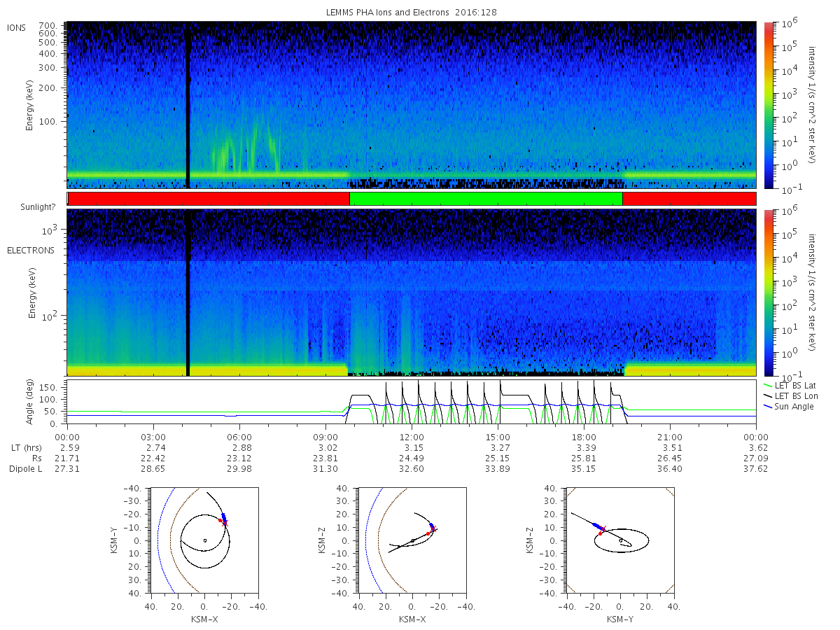Click the angle line plot panel
The width and height of the screenshot is (840, 630).
pos(412,402)
